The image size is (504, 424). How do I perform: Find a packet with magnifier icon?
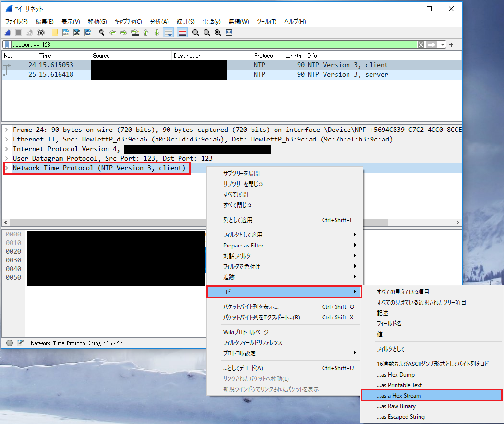pos(102,33)
